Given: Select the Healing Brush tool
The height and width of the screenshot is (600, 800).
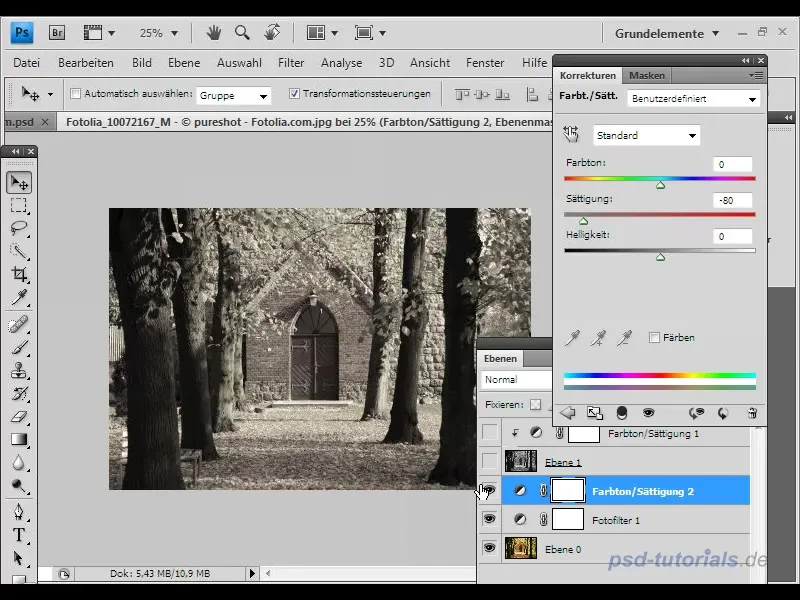Looking at the screenshot, I should (19, 324).
